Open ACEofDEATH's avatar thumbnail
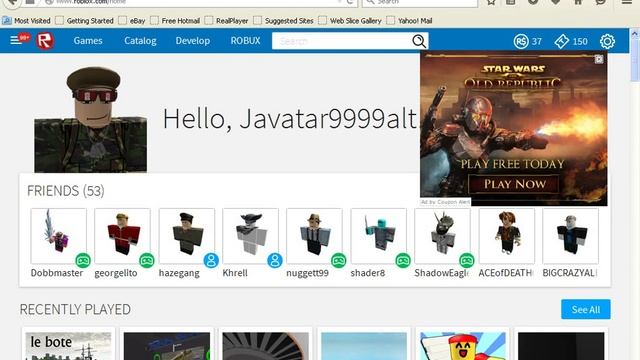Viewport: 640px width, 360px height. 507,236
